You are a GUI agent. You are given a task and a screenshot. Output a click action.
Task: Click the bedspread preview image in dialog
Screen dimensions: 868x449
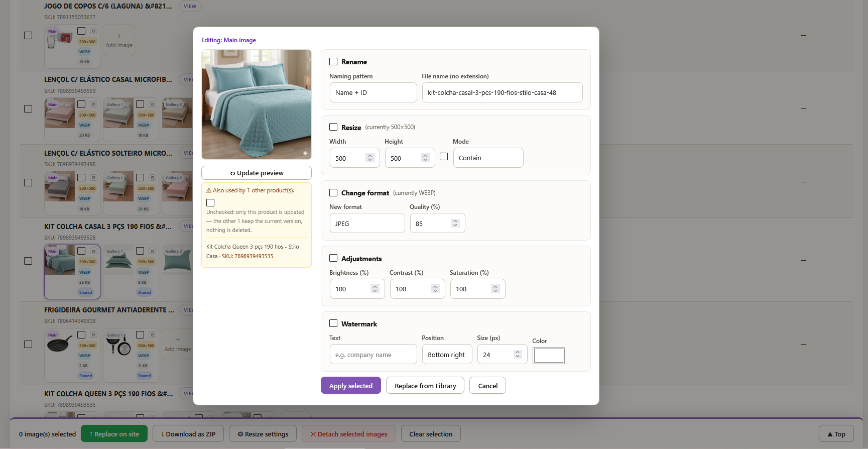pos(257,104)
